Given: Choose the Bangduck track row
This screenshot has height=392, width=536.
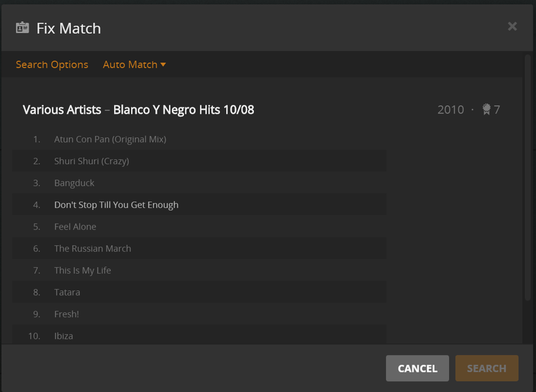Looking at the screenshot, I should [75, 183].
